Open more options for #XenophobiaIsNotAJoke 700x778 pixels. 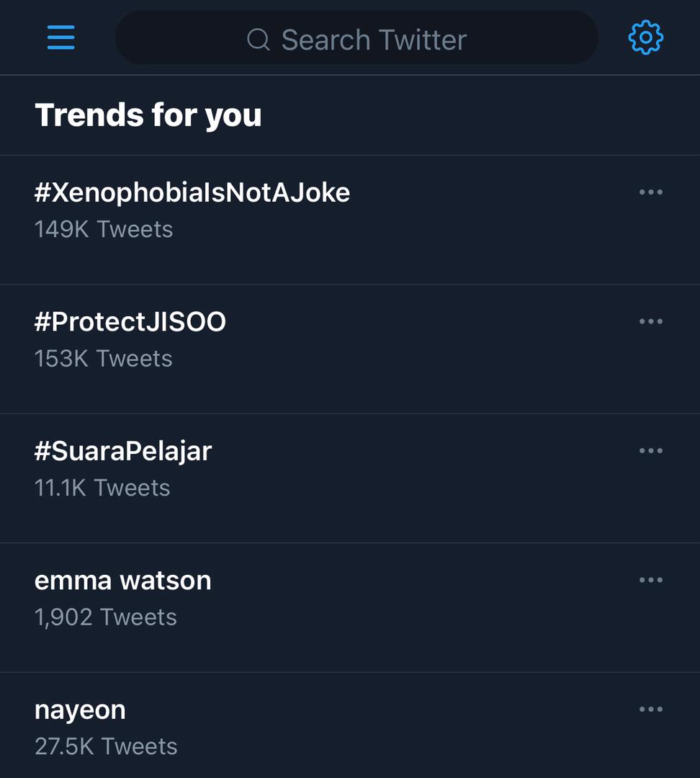point(650,192)
